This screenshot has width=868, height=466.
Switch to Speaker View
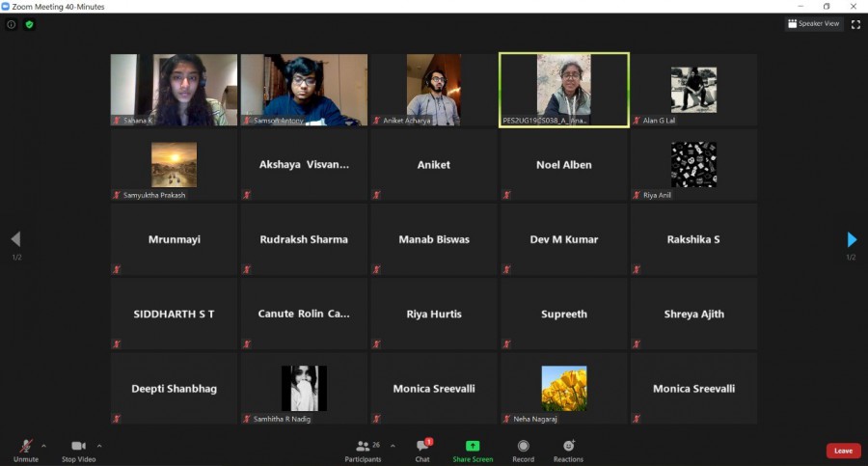tap(814, 24)
